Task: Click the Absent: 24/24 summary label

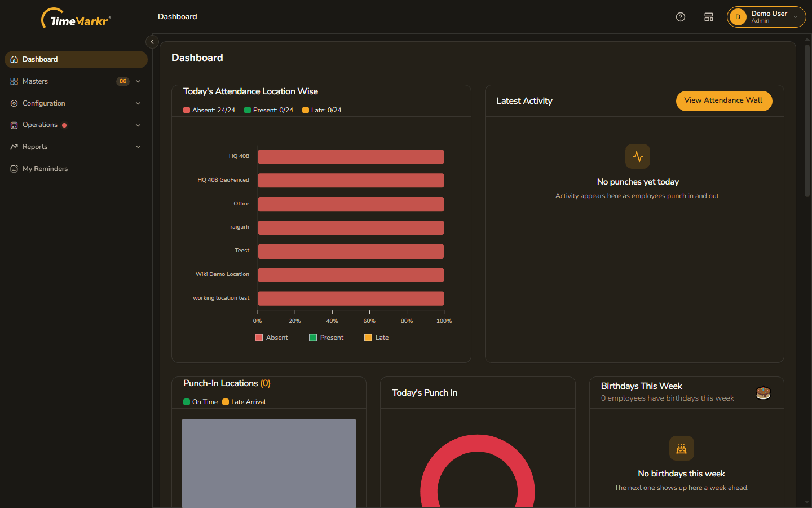Action: 209,110
